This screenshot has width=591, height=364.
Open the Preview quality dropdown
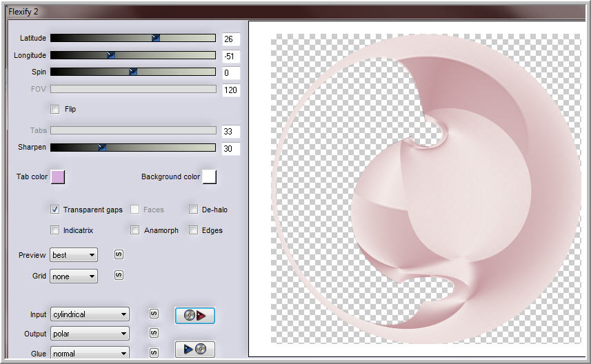[74, 255]
